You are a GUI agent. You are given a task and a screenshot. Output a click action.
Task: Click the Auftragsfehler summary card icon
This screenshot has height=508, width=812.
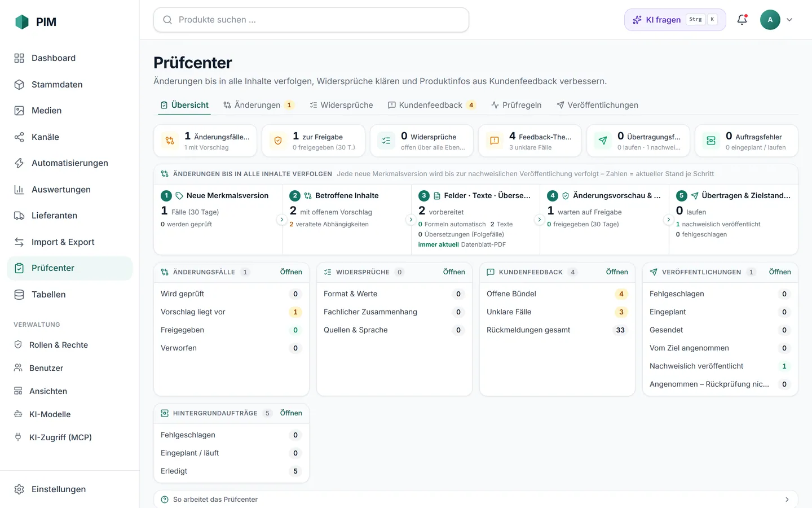pos(711,141)
